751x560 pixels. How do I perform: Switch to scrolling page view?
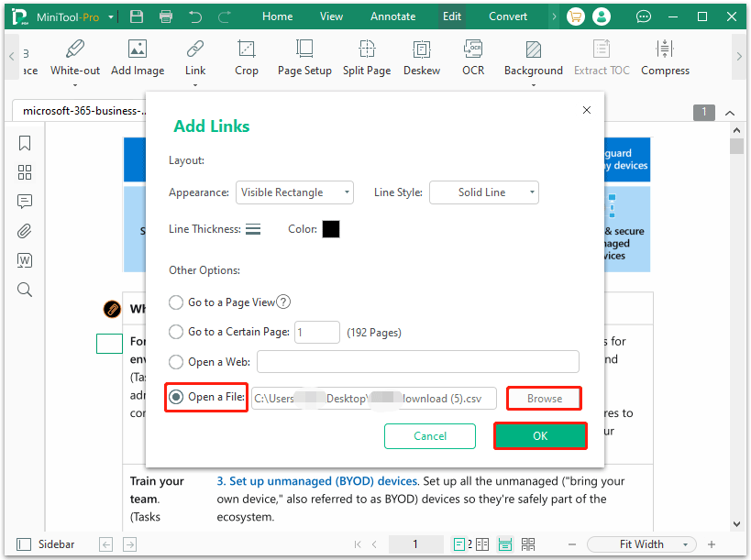click(505, 544)
